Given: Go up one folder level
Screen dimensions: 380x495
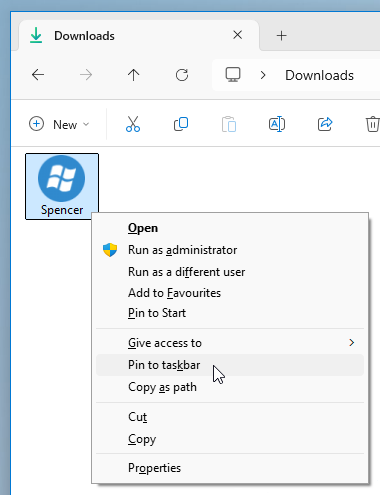Looking at the screenshot, I should tap(134, 75).
